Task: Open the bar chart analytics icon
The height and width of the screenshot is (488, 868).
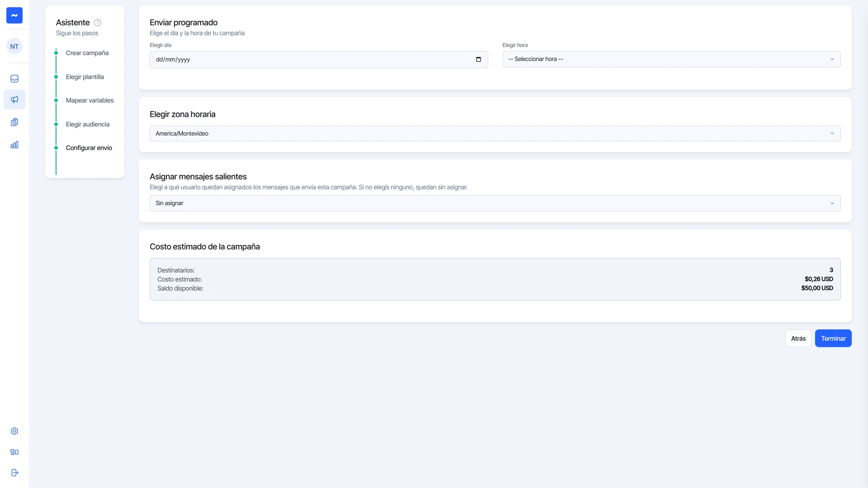Action: (14, 145)
